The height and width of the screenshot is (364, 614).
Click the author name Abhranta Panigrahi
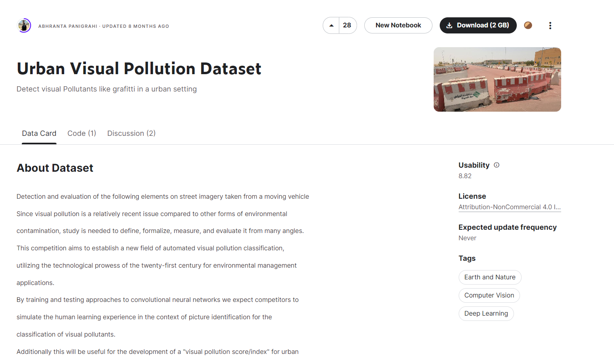coord(68,26)
